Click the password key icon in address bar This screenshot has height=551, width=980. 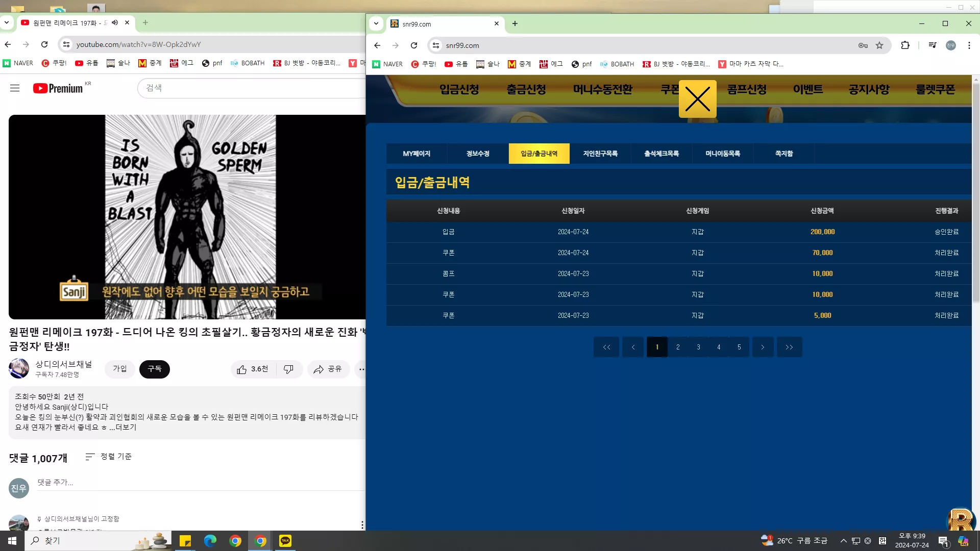[x=863, y=45]
